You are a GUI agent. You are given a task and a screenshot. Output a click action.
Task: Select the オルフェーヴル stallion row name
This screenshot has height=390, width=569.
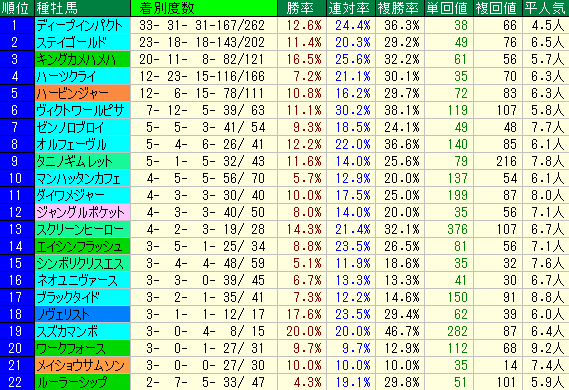point(82,144)
